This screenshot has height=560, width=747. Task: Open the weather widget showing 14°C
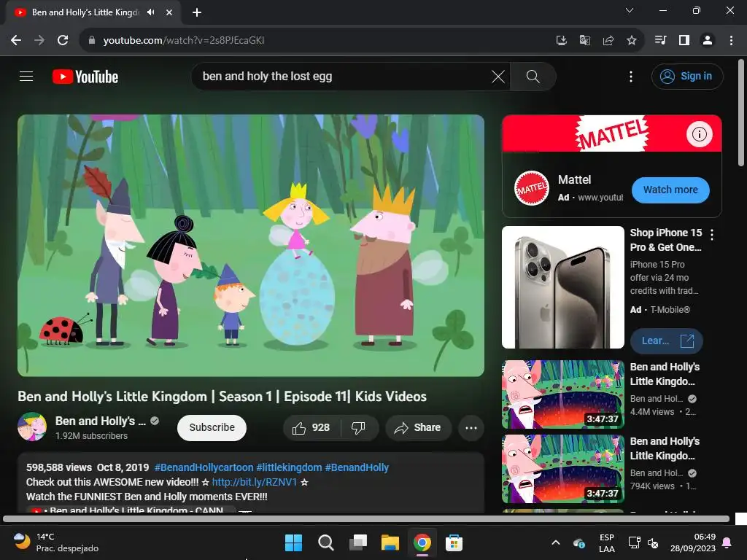pos(55,542)
